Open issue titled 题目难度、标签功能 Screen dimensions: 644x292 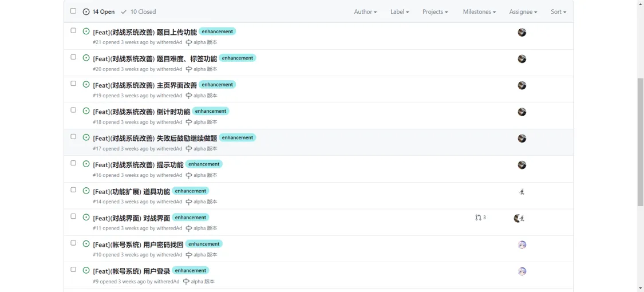(155, 59)
